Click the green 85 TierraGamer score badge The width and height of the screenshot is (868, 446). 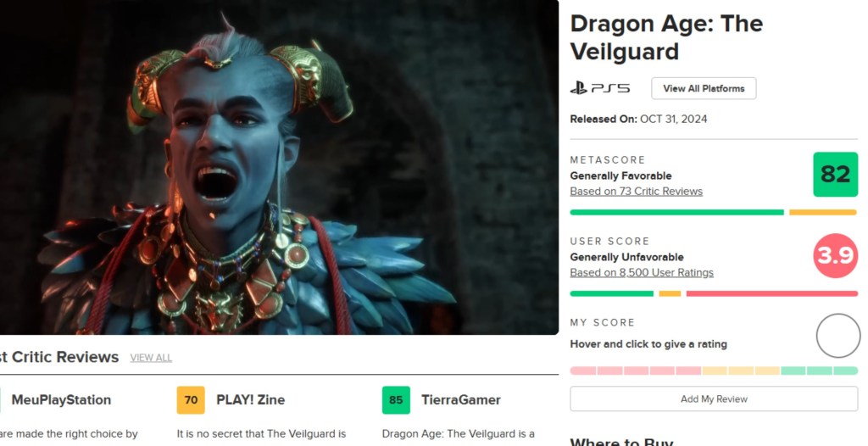point(396,400)
